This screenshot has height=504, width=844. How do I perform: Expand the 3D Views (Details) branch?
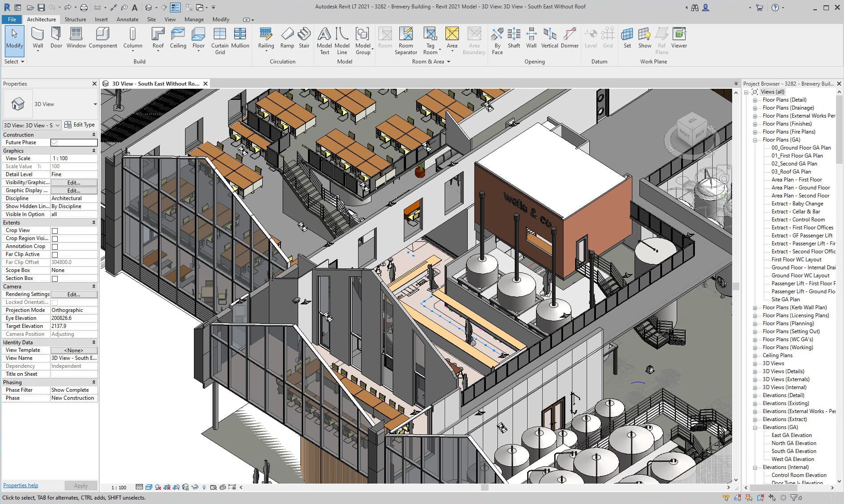tap(755, 371)
